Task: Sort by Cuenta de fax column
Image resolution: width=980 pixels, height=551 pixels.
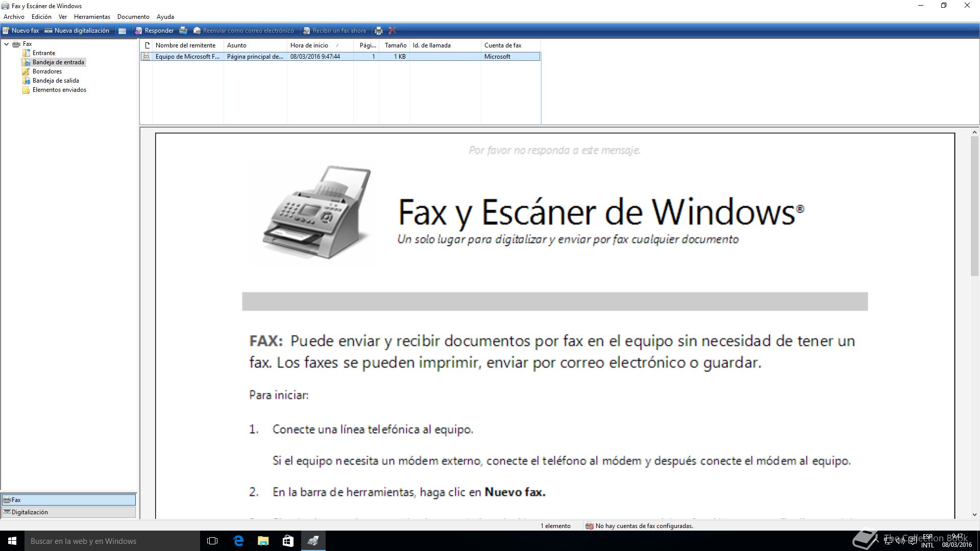Action: [510, 45]
